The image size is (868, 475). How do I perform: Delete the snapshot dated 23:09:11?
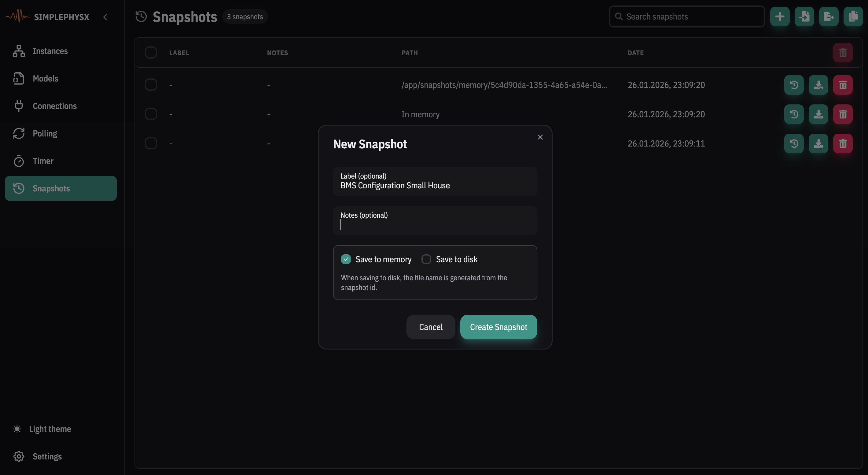pos(842,143)
